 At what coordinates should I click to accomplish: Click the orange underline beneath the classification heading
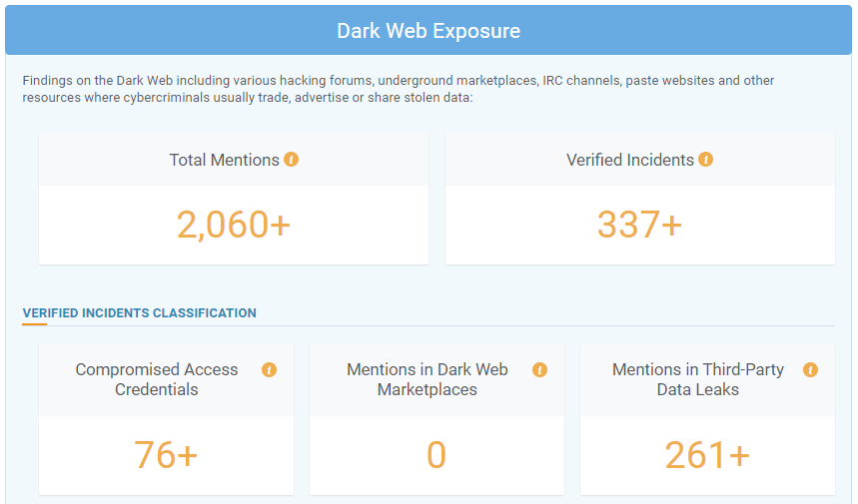34,325
